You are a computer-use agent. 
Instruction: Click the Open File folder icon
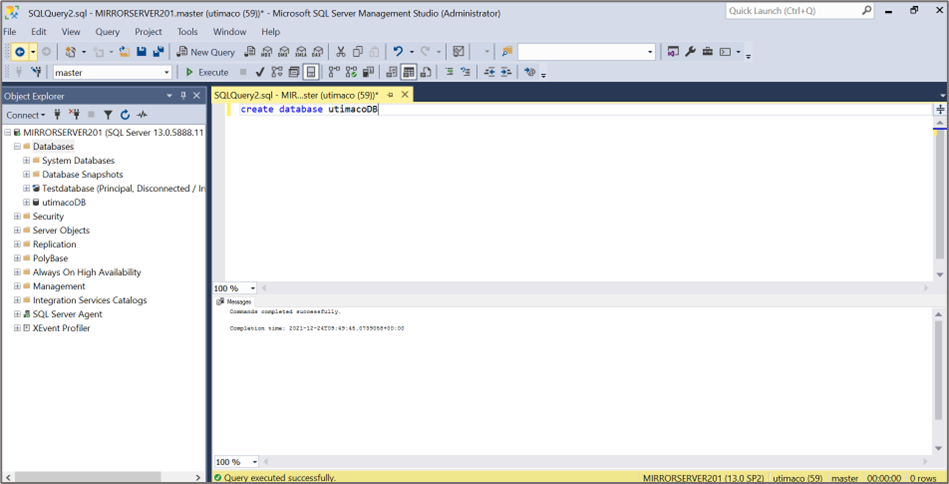pyautogui.click(x=125, y=52)
